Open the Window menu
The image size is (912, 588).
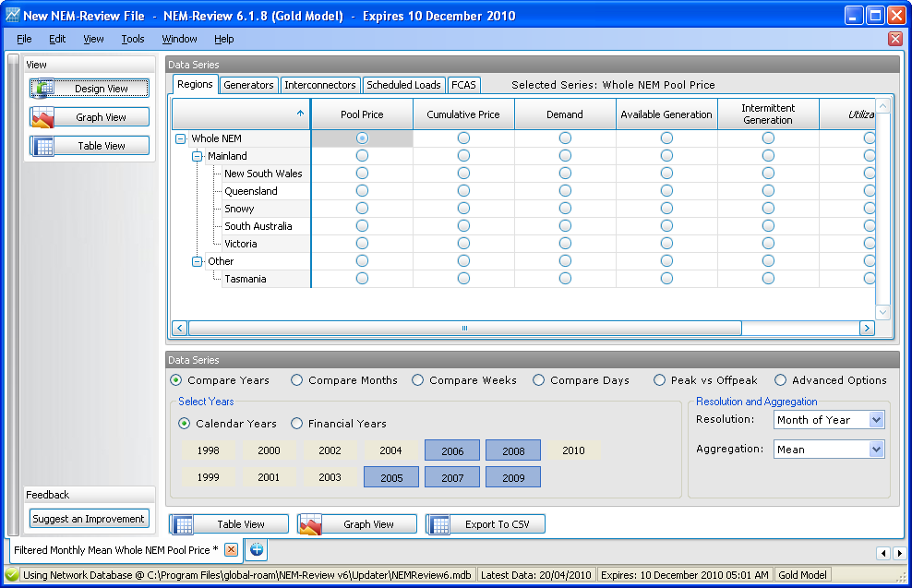(179, 39)
